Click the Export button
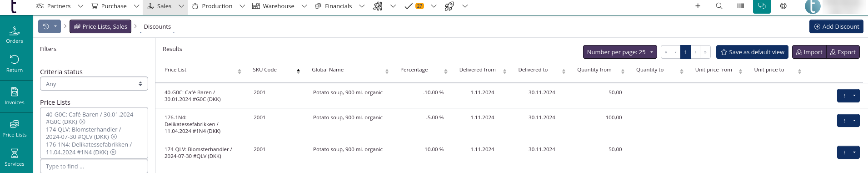The height and width of the screenshot is (173, 868). [x=843, y=52]
